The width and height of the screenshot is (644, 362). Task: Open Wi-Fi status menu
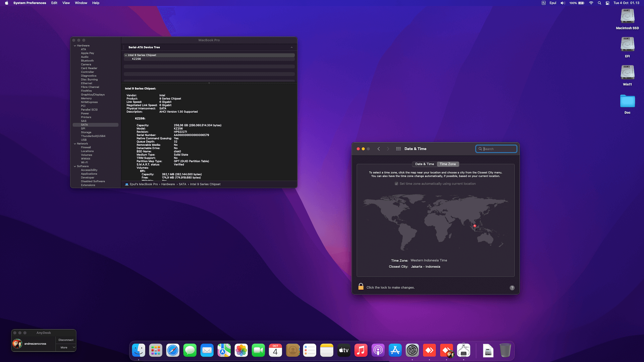tap(591, 3)
